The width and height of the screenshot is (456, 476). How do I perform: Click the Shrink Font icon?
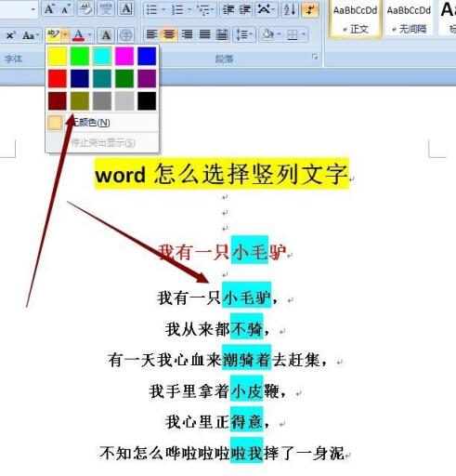tap(65, 9)
